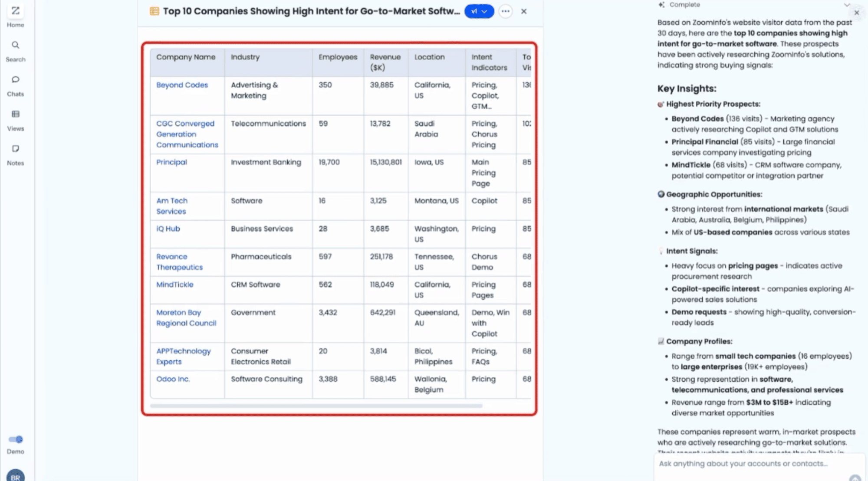The width and height of the screenshot is (868, 481).
Task: Click the Geographic Opportunities globe icon
Action: [661, 194]
